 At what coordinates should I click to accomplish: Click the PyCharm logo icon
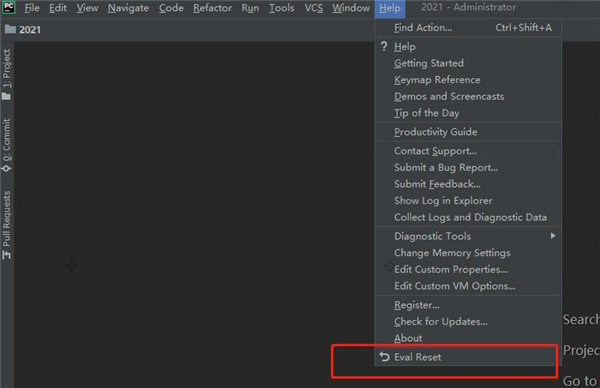(x=8, y=7)
